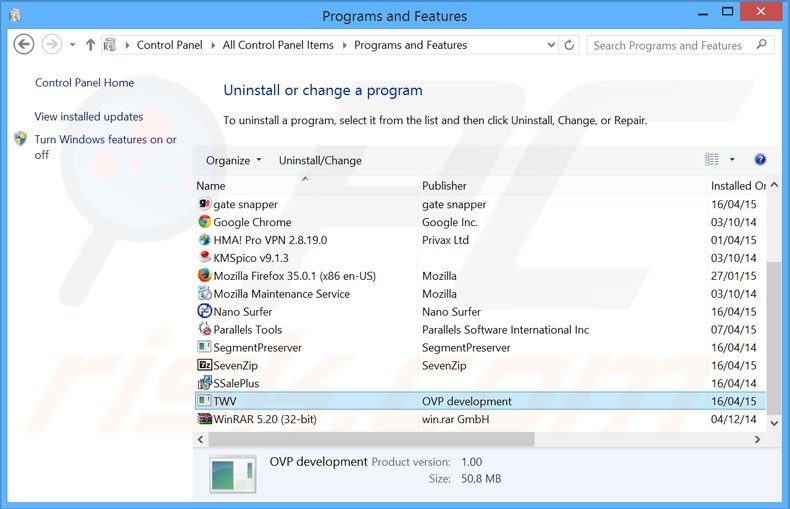The height and width of the screenshot is (509, 790).
Task: Click Uninstall/Change in the toolbar
Action: [320, 160]
